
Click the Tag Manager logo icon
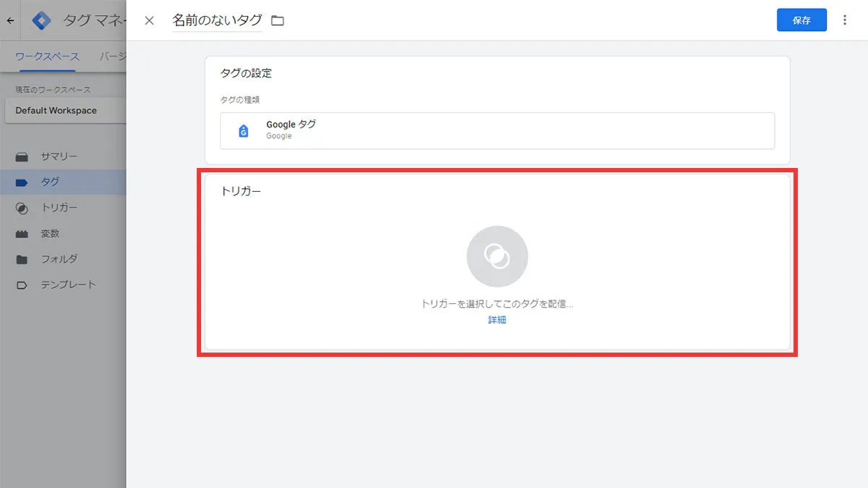[42, 20]
